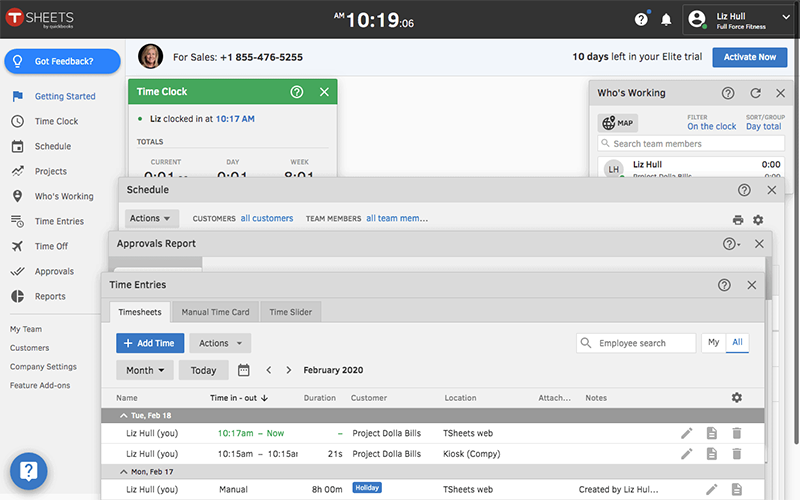Toggle to My entries
This screenshot has height=500, width=800.
pos(713,343)
